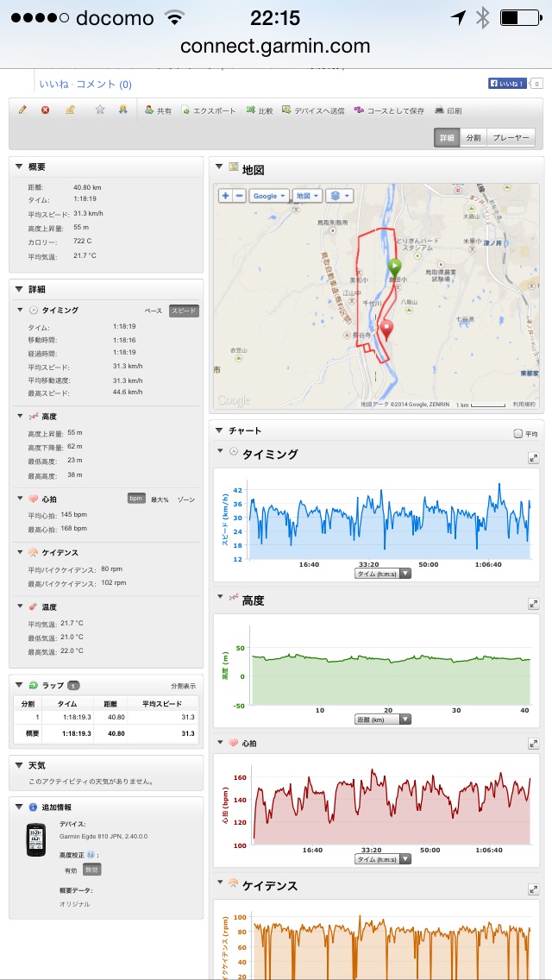Click the star favorite icon

point(100,110)
